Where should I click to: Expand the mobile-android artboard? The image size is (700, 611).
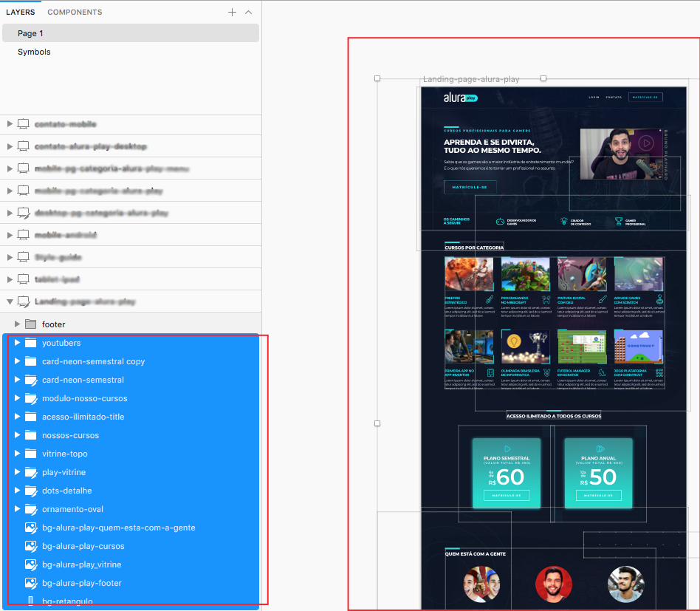pyautogui.click(x=10, y=235)
